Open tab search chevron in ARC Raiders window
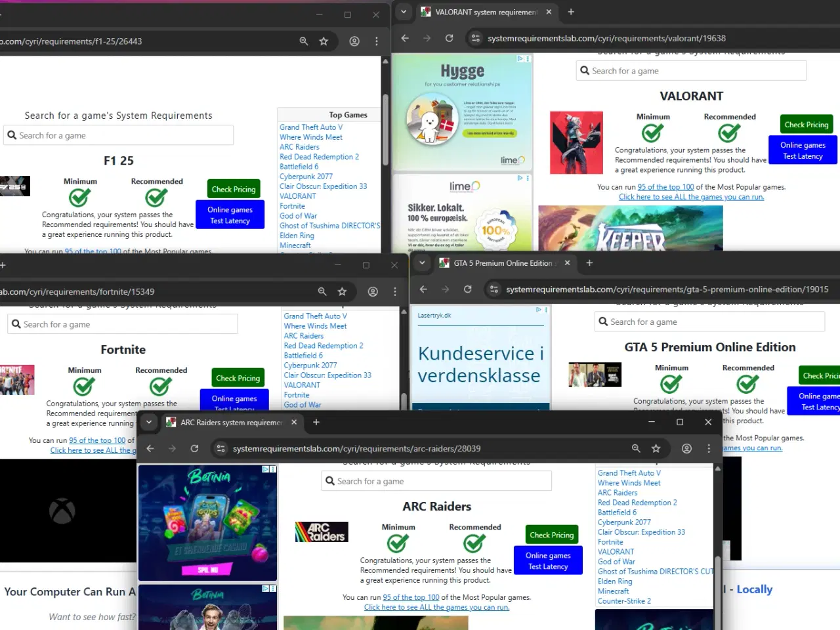Screen dimensions: 840x630 [x=149, y=423]
